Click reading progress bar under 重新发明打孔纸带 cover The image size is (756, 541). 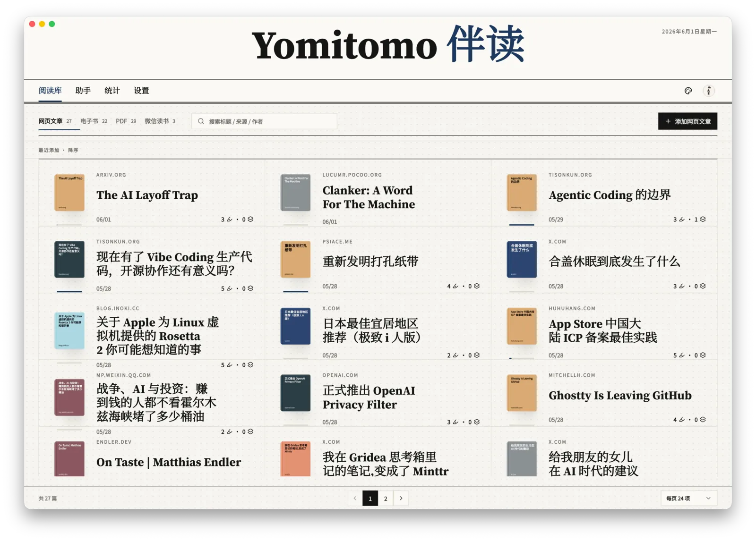point(295,291)
